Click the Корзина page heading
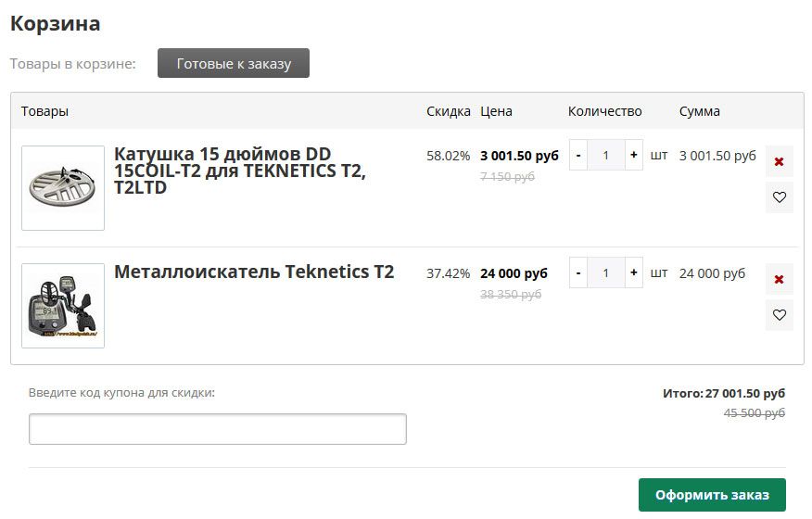This screenshot has height=519, width=812. 55,23
